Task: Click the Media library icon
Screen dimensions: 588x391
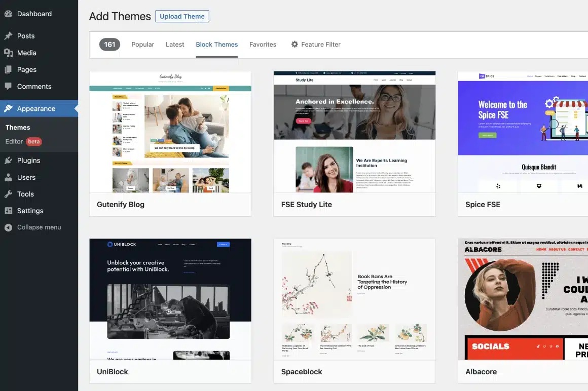Action: tap(8, 53)
